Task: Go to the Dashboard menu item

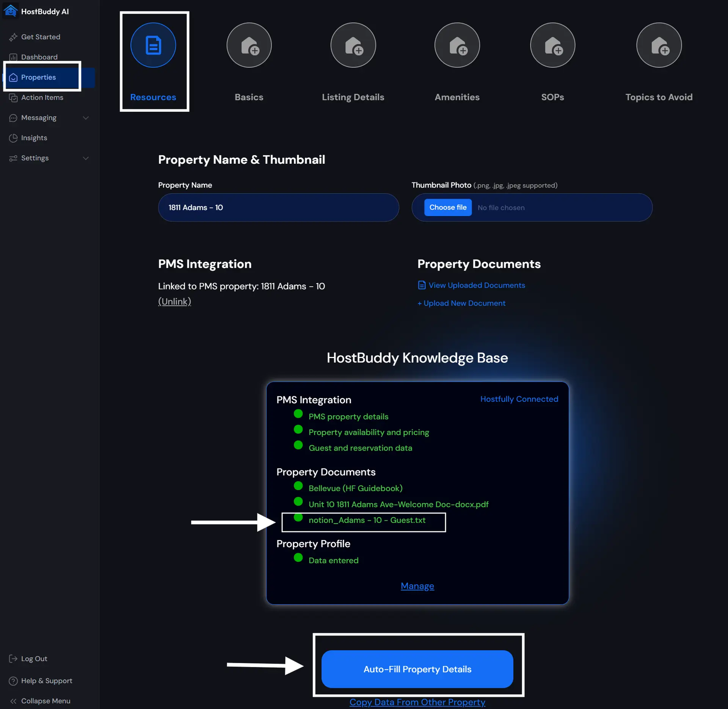Action: [x=39, y=57]
